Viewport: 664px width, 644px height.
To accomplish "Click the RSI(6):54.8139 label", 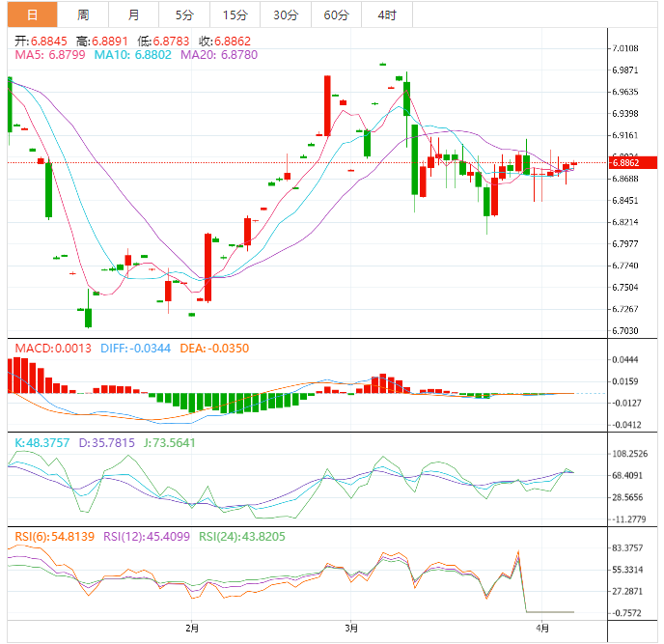I will click(x=55, y=537).
